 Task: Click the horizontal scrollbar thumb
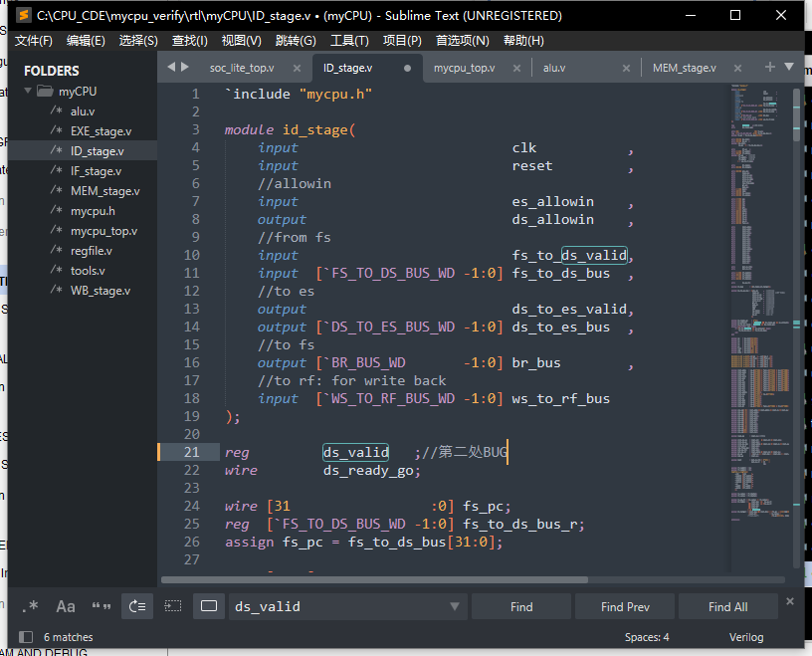pyautogui.click(x=374, y=579)
